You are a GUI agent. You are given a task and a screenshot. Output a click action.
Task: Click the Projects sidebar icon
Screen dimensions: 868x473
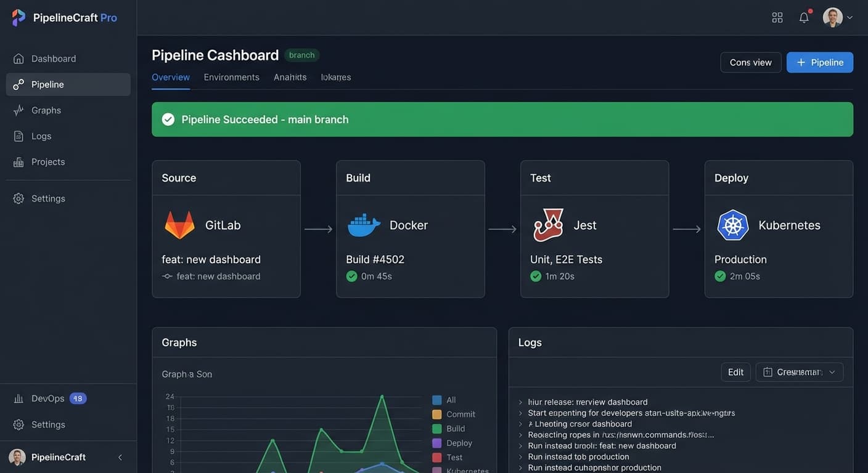coord(18,162)
